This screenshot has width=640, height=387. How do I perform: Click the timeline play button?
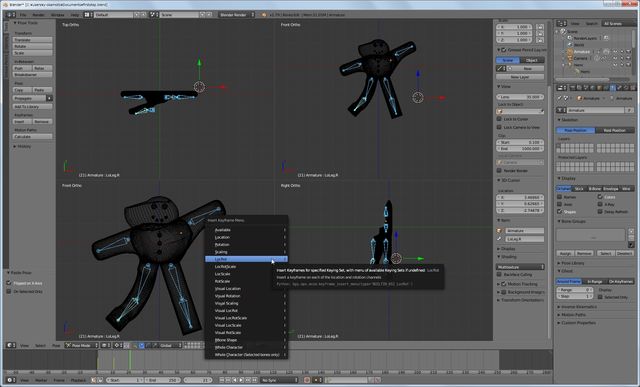click(x=241, y=380)
